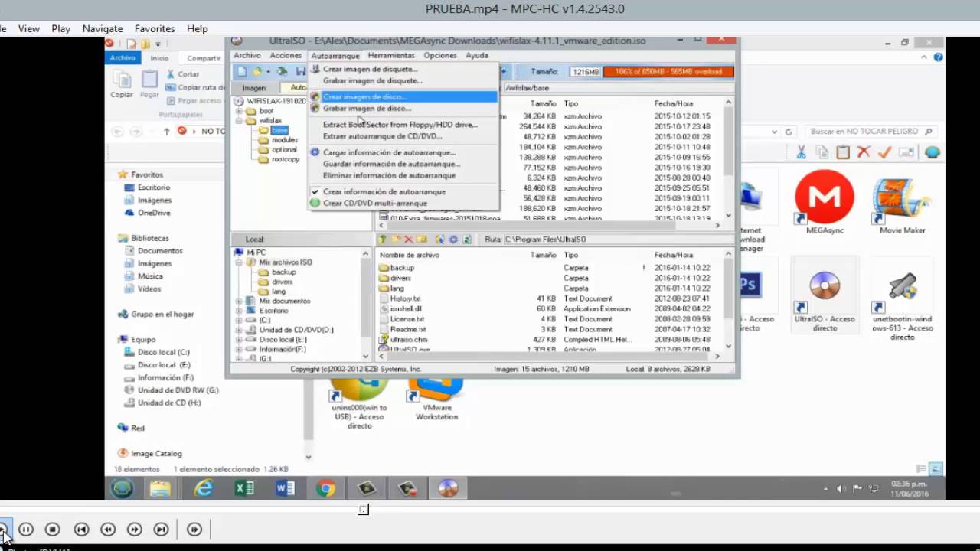This screenshot has height=551, width=980.
Task: Skip to previous file in MPC-HC
Action: [81, 529]
